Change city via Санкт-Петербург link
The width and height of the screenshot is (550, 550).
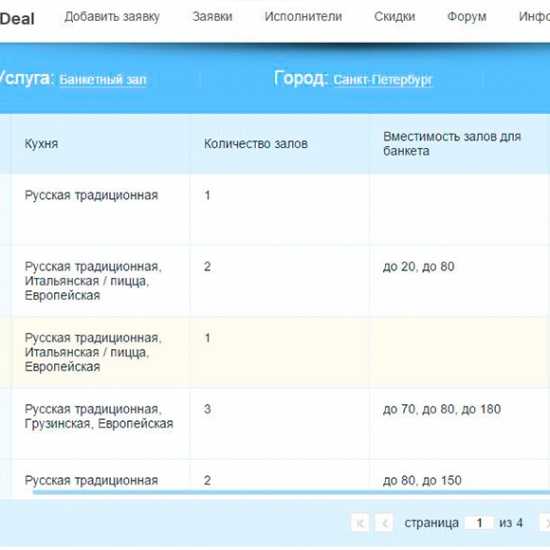tap(382, 80)
